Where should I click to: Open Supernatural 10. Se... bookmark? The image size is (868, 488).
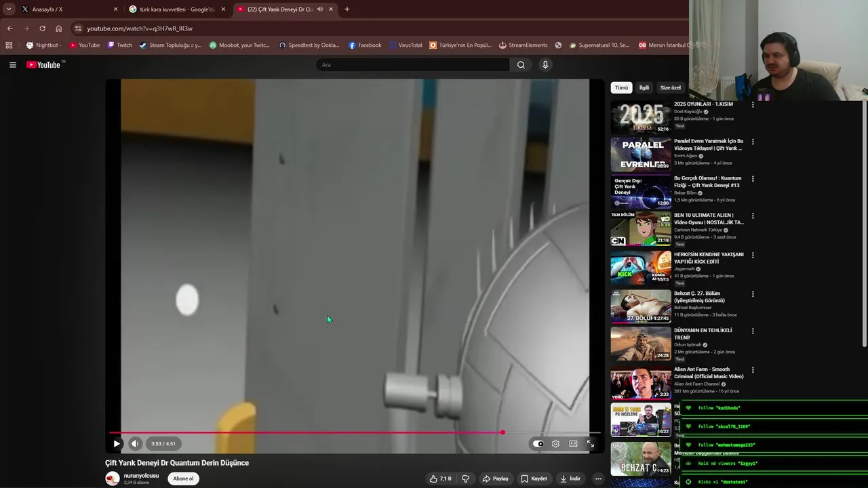coord(599,45)
